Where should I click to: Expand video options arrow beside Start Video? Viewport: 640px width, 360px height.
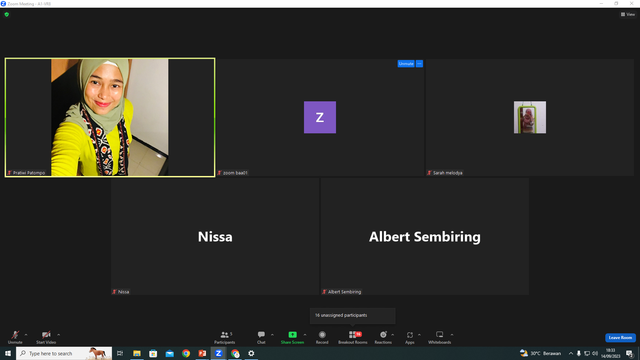(59, 335)
